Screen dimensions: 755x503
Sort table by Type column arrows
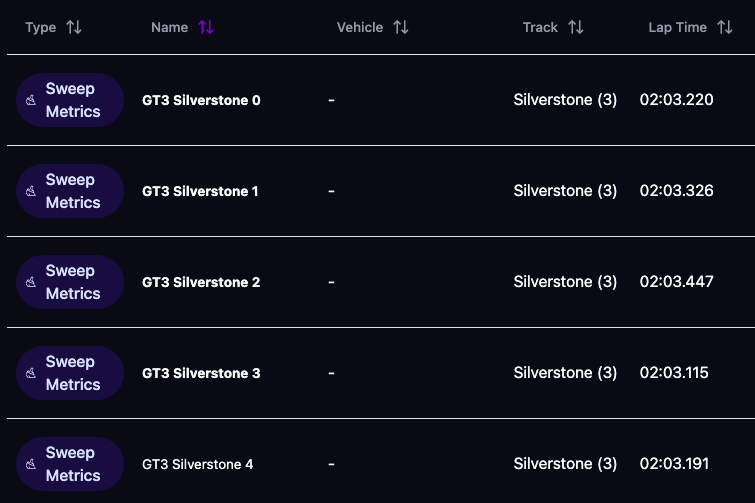74,27
